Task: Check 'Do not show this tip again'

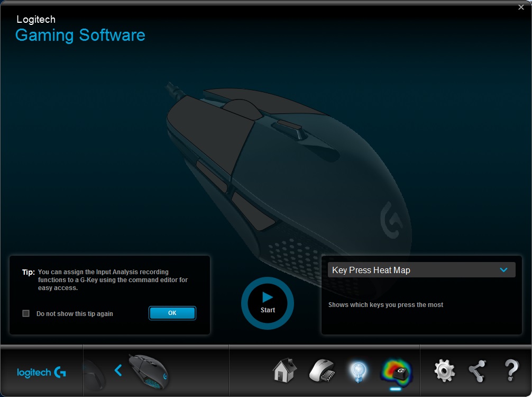Action: [26, 313]
